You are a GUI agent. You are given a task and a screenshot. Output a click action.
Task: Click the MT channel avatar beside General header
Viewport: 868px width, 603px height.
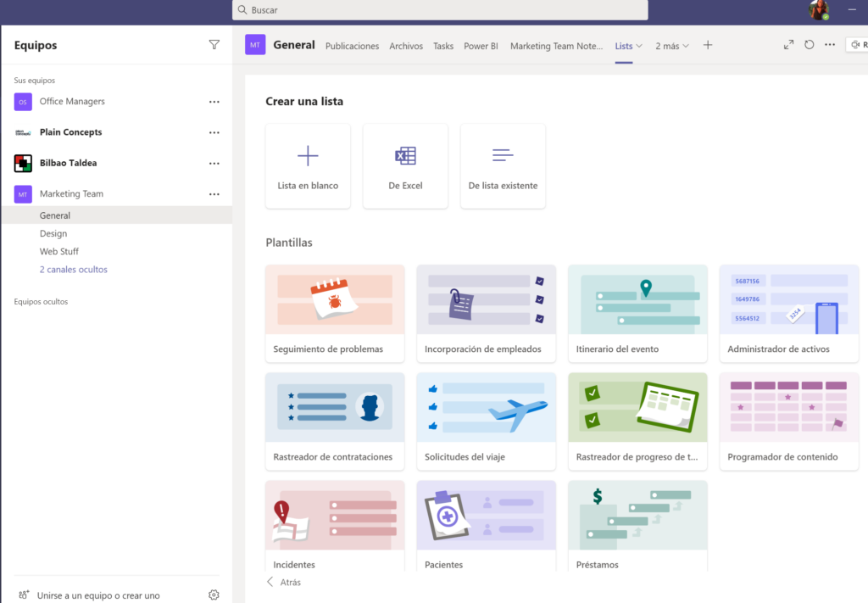(255, 45)
